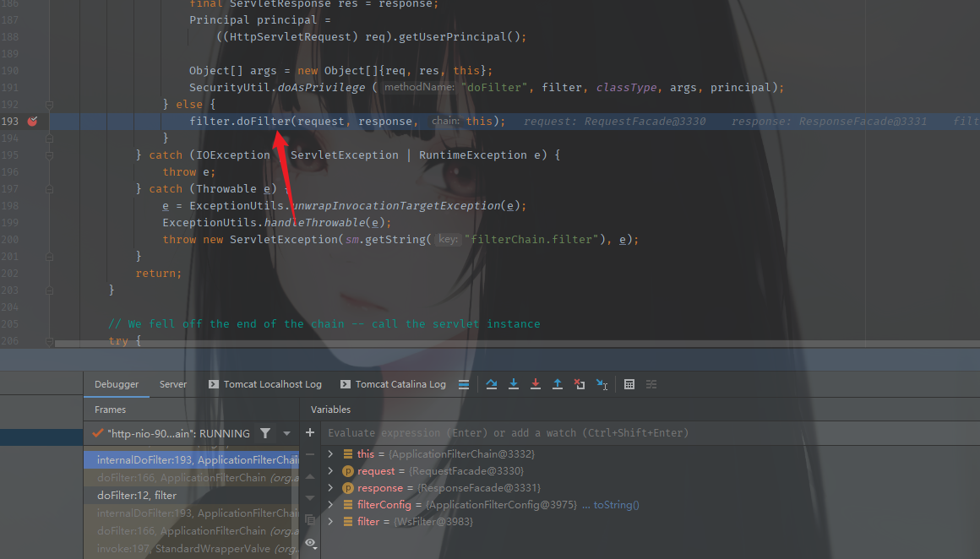Click the 'this' variable name text
Screen dimensions: 980x559
pyautogui.click(x=366, y=454)
